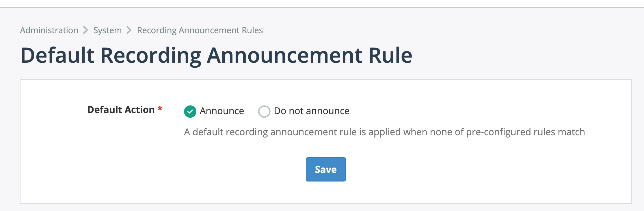Click the Default Action field label
Image resolution: width=644 pixels, height=211 pixels.
[x=121, y=110]
